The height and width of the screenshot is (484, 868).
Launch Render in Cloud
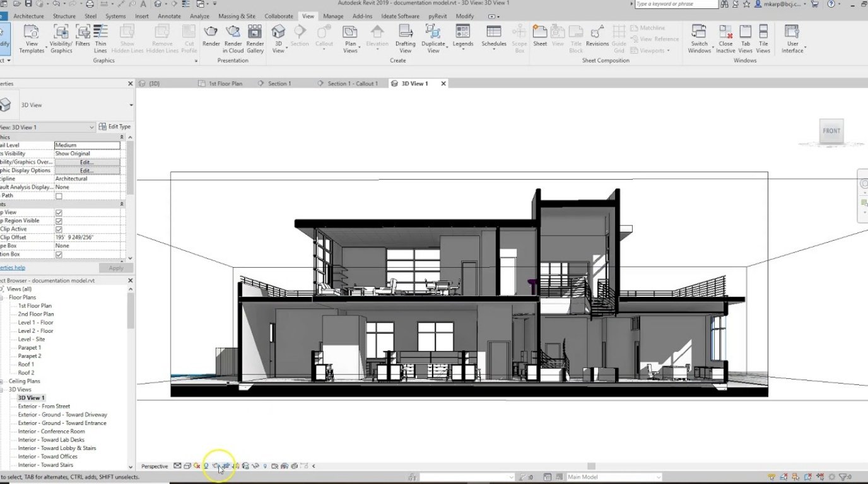tap(233, 38)
